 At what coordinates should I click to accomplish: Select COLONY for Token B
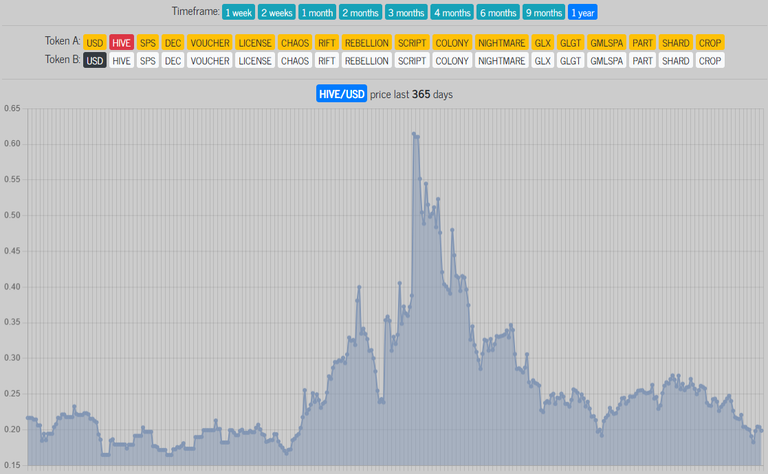[x=452, y=61]
